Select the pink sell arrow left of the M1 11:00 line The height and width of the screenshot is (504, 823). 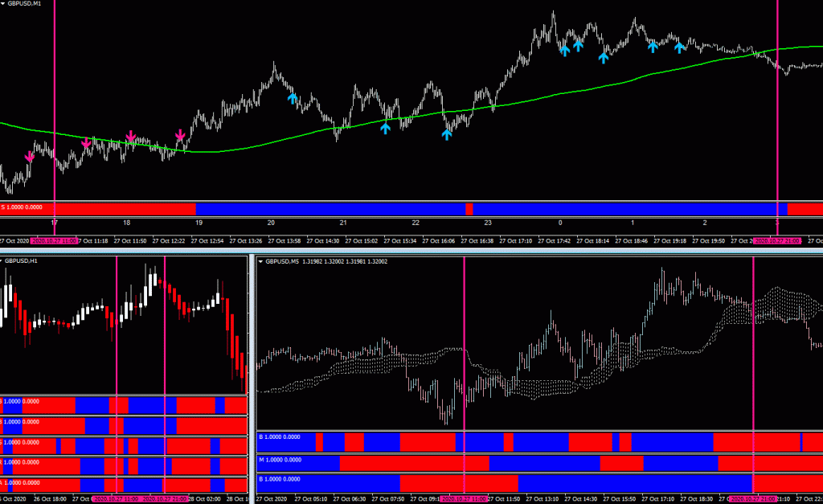(30, 157)
